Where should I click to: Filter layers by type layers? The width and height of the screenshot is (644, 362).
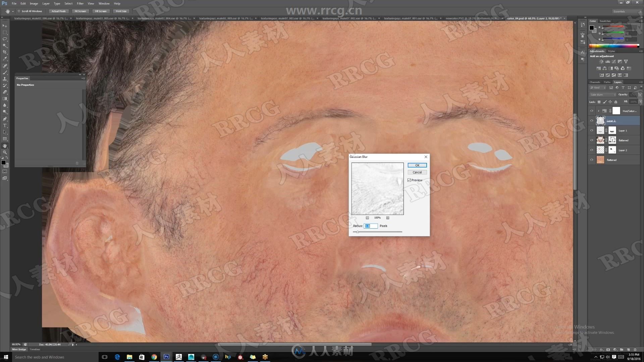tap(623, 88)
